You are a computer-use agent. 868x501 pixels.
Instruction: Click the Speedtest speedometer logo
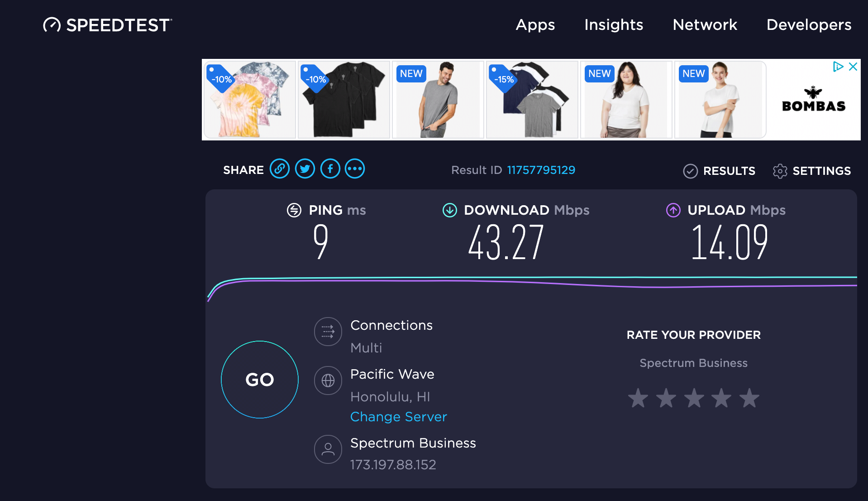click(52, 25)
